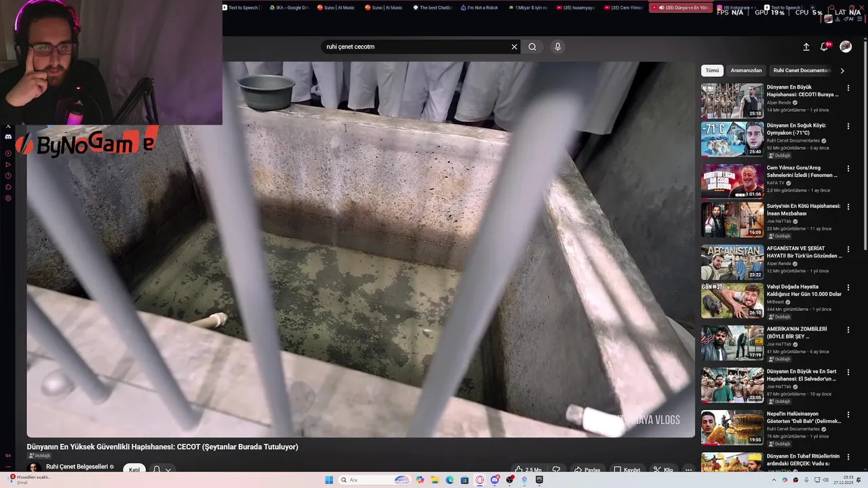This screenshot has width=868, height=488.
Task: Open the Windows Start menu
Action: [329, 480]
